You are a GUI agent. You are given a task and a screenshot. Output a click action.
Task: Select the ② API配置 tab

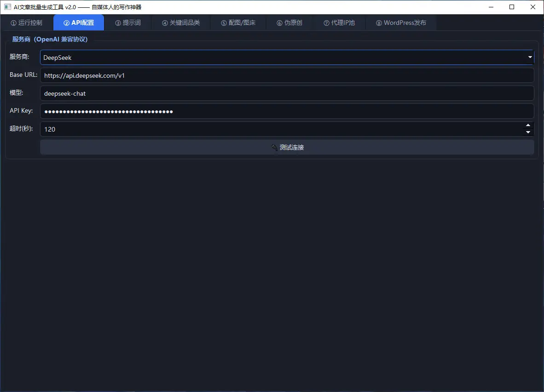tap(79, 23)
